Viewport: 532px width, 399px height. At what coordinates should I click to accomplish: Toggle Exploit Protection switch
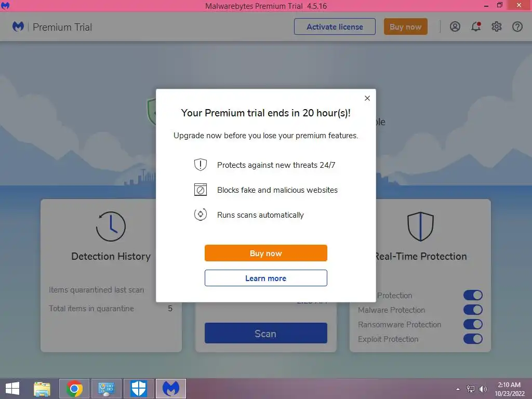click(x=473, y=339)
